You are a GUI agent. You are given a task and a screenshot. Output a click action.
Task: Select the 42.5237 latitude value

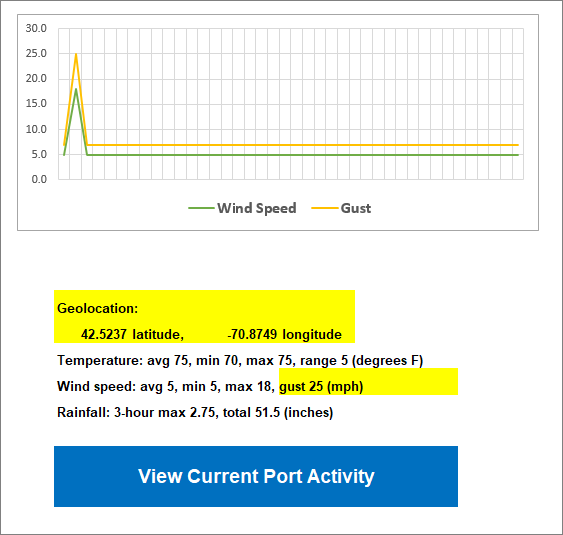[x=104, y=334]
